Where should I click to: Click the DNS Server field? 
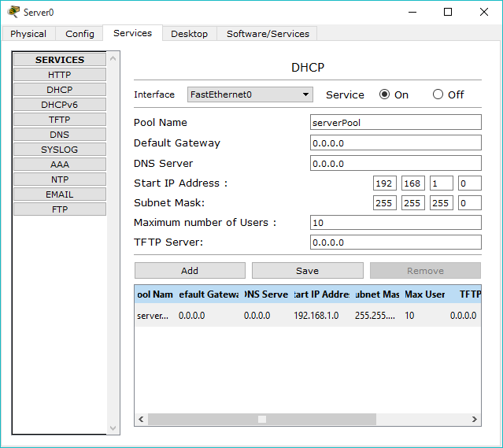click(395, 163)
